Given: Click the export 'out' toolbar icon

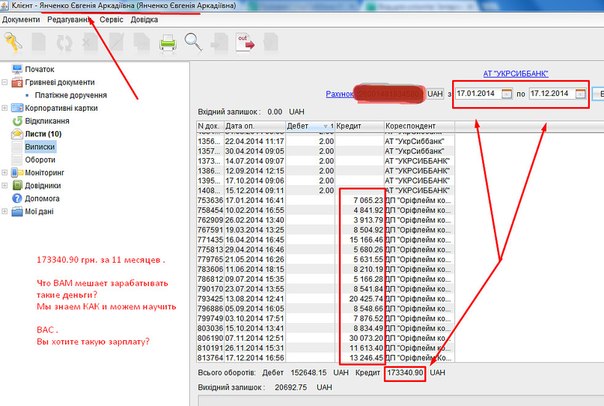Looking at the screenshot, I should pyautogui.click(x=244, y=42).
